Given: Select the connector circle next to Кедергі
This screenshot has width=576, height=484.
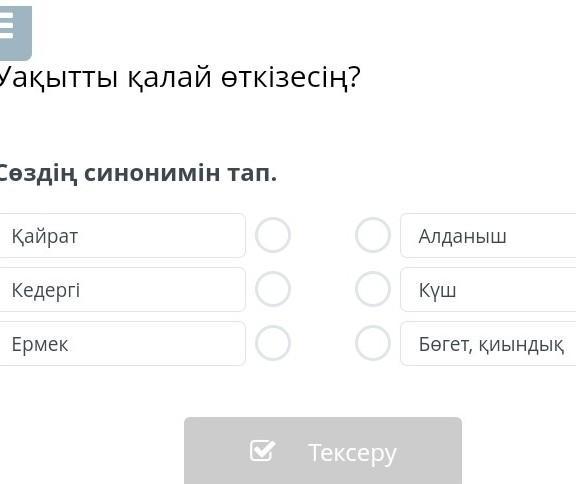Looking at the screenshot, I should tap(273, 289).
